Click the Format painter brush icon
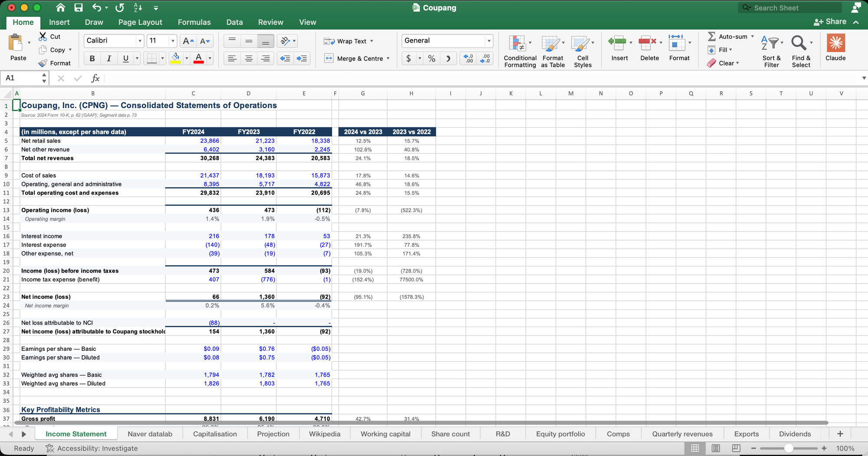 (x=43, y=63)
